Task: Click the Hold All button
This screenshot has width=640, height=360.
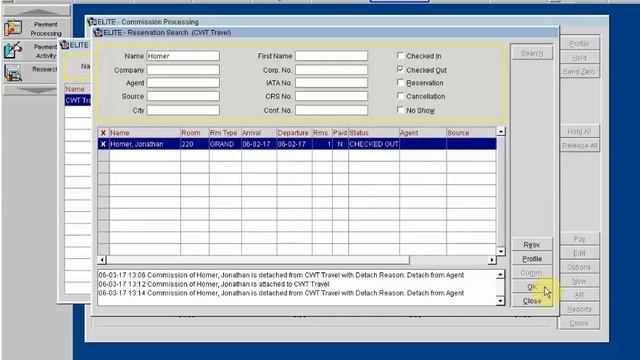Action: coord(579,131)
